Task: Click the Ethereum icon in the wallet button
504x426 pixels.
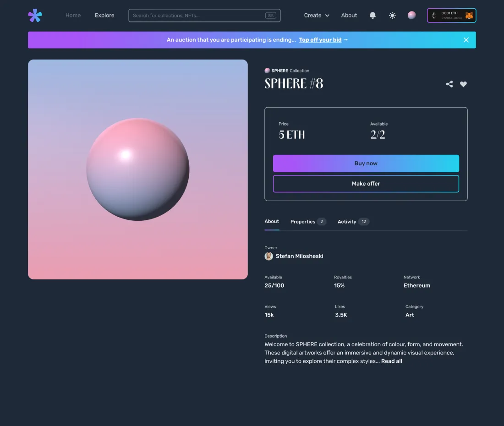Action: [433, 16]
